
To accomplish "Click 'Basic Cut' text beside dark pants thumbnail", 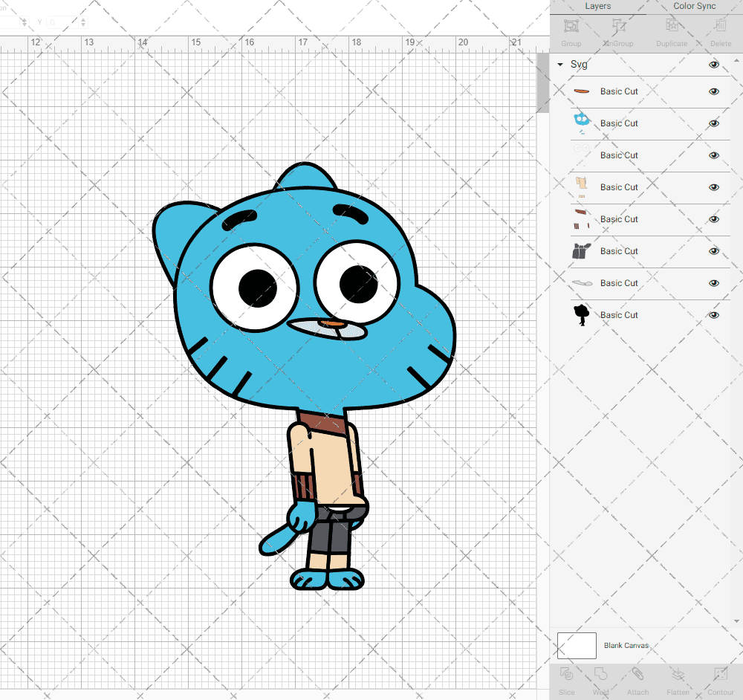I will tap(619, 251).
